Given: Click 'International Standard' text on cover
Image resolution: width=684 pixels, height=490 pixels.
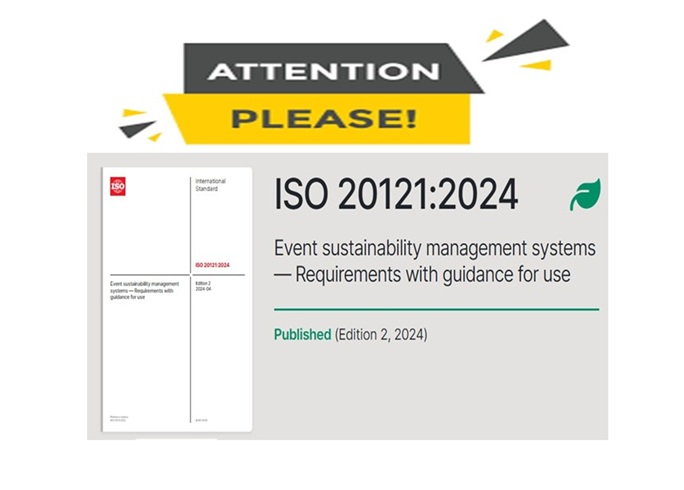Looking at the screenshot, I should tap(210, 185).
